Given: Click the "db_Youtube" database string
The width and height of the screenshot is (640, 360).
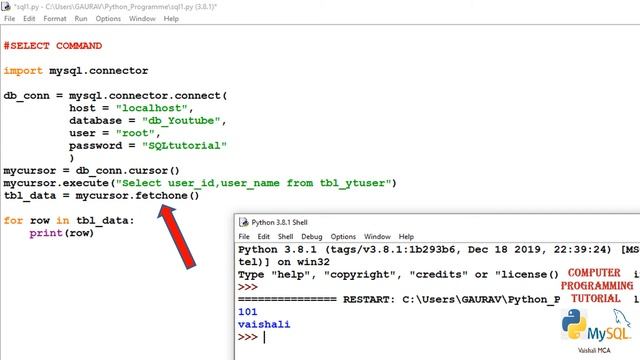Looking at the screenshot, I should (x=181, y=121).
